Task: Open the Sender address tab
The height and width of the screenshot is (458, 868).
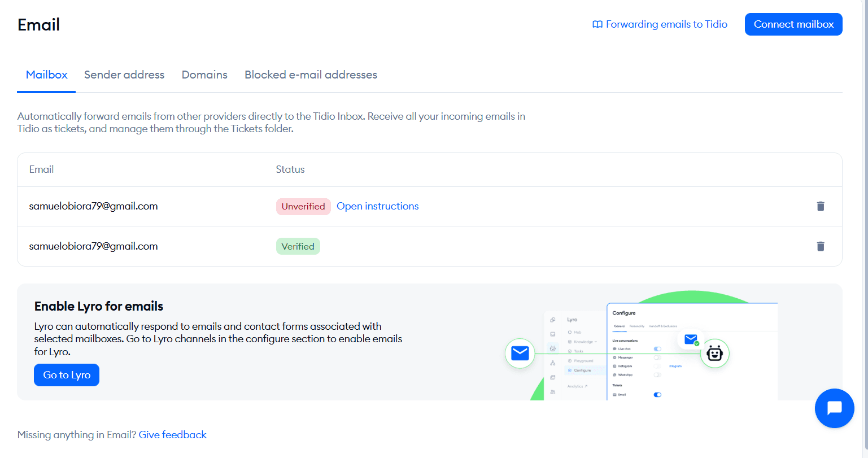Action: point(124,75)
